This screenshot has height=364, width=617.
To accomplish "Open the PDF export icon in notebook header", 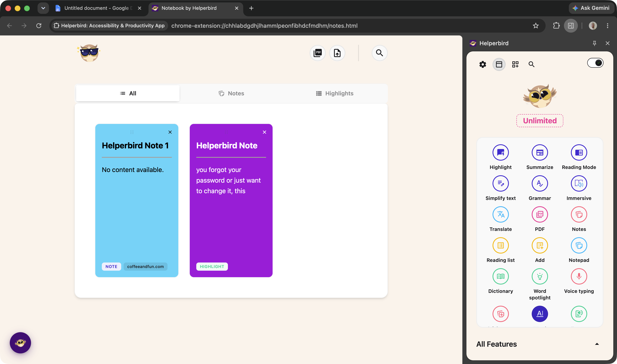I will click(x=318, y=53).
